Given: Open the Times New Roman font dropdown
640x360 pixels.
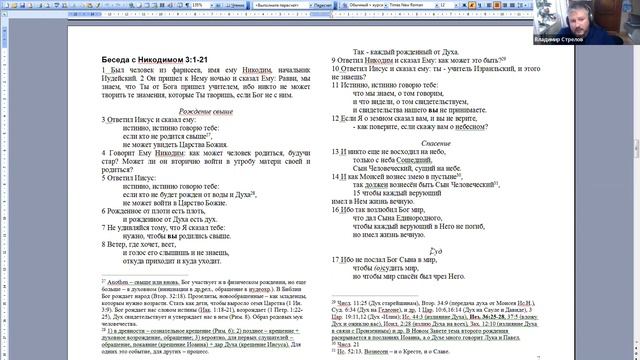Looking at the screenshot, I should click(437, 5).
